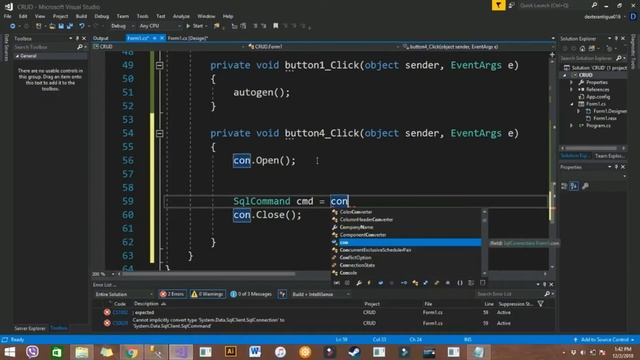Select con in IntelliSense list

[x=406, y=242]
